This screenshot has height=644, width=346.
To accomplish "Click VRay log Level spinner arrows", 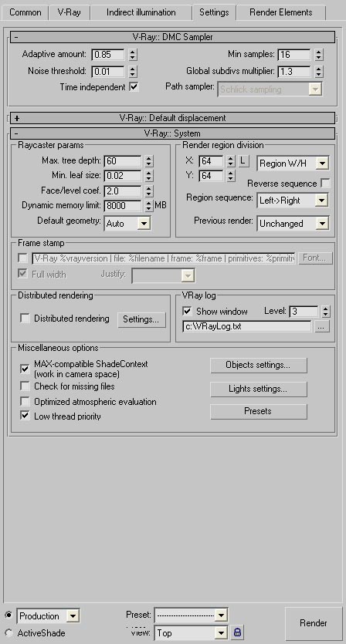I will coord(325,312).
